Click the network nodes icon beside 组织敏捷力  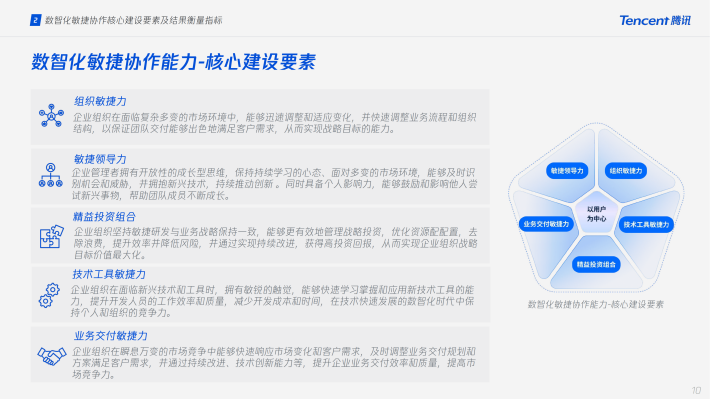click(51, 115)
